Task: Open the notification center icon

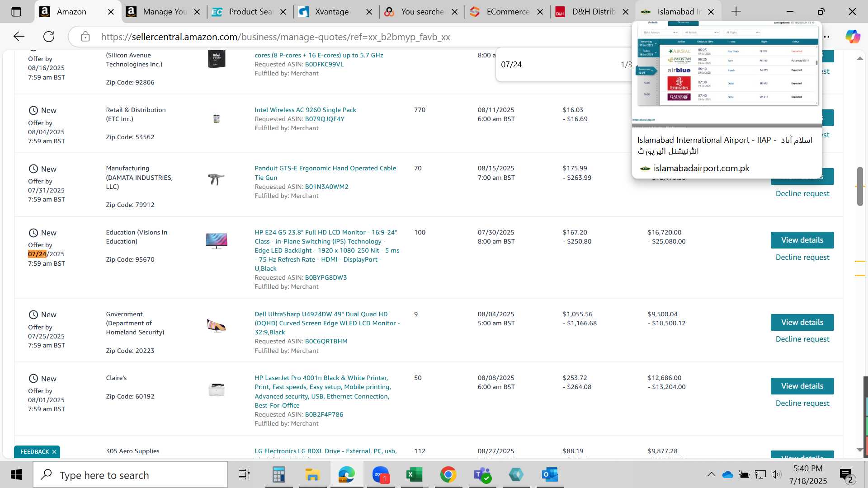Action: pos(847,475)
